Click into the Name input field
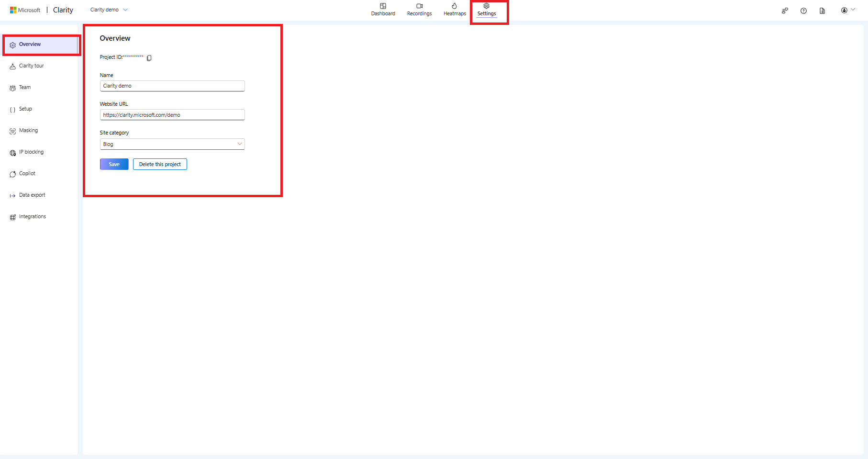Screen dimensions: 868x459 (x=172, y=86)
